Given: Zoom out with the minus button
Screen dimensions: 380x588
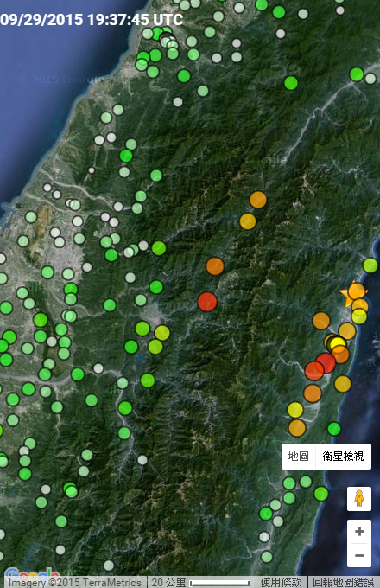Looking at the screenshot, I should 359,555.
